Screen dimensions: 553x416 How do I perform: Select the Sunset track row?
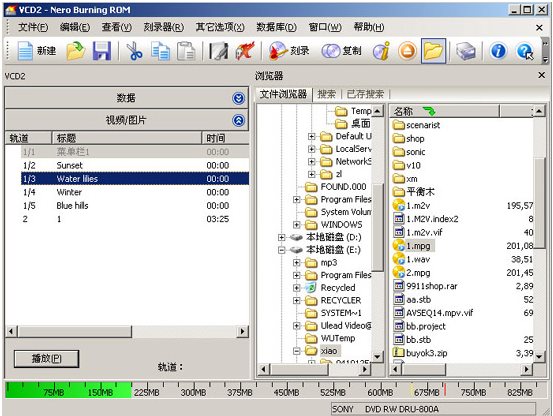[x=135, y=165]
